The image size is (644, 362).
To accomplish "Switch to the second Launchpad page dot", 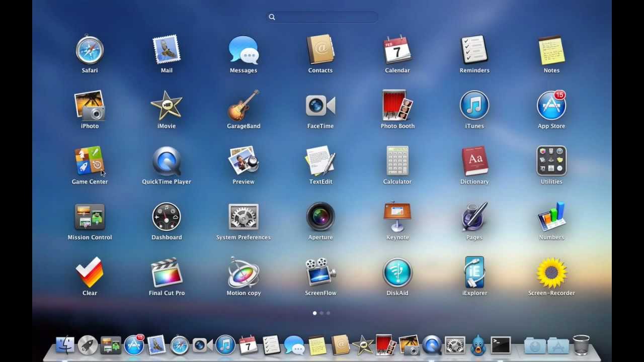I will click(321, 313).
